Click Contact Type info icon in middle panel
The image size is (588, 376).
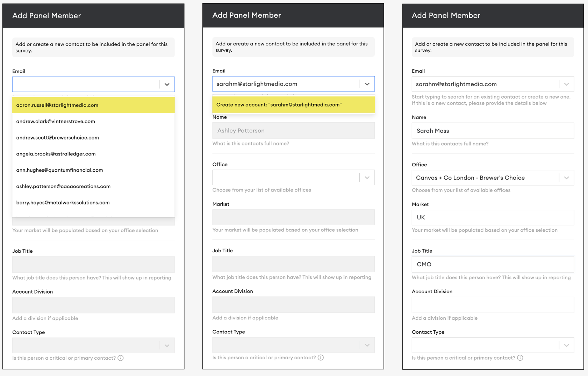coord(321,357)
